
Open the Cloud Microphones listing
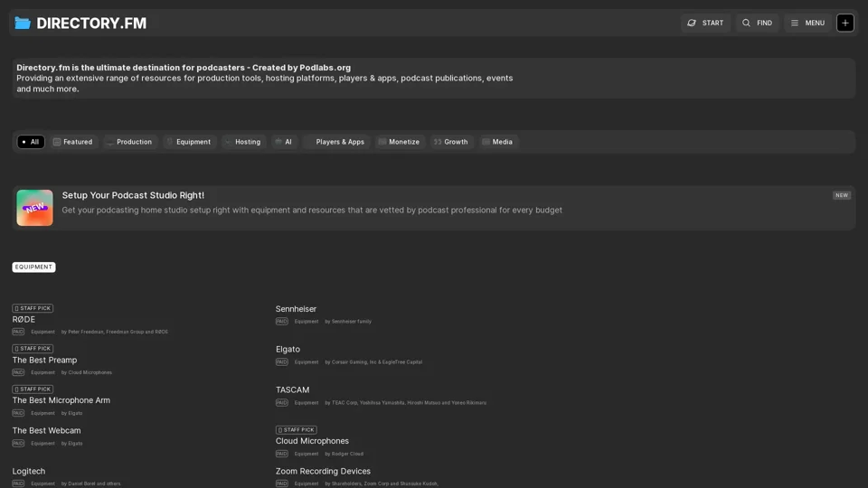point(312,441)
